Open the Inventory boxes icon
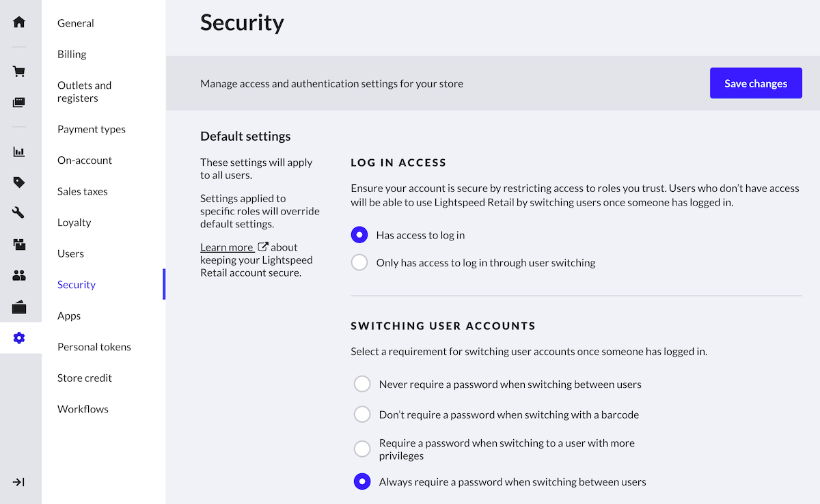 pyautogui.click(x=19, y=244)
